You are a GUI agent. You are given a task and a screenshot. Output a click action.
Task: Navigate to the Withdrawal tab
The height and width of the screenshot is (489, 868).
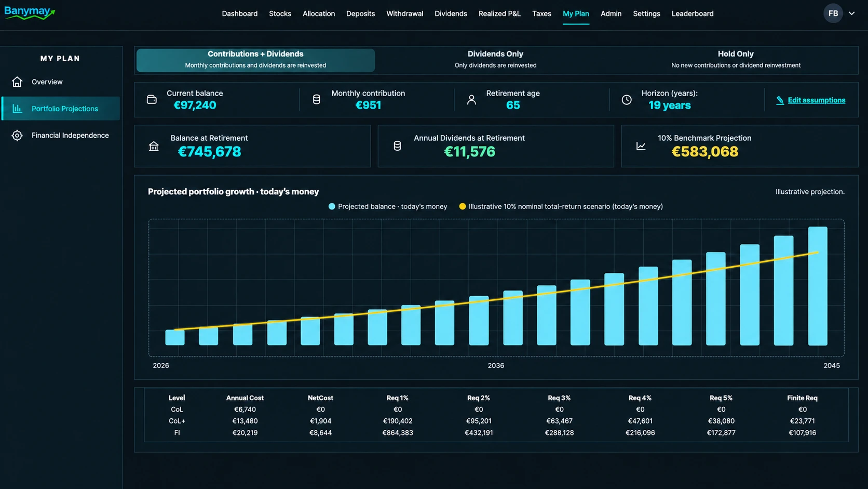point(404,14)
